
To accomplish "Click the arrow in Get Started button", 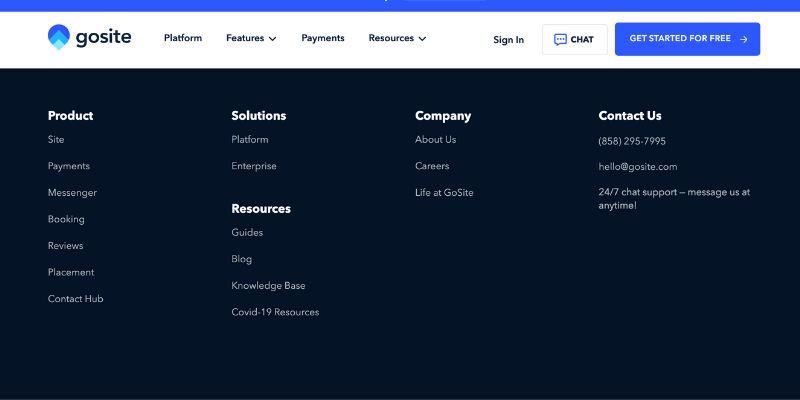I will (x=744, y=39).
